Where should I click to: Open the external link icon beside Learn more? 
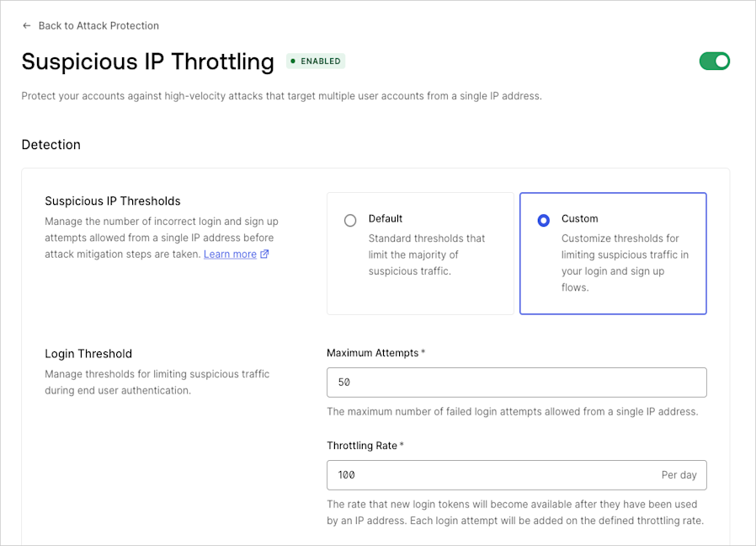(x=264, y=254)
